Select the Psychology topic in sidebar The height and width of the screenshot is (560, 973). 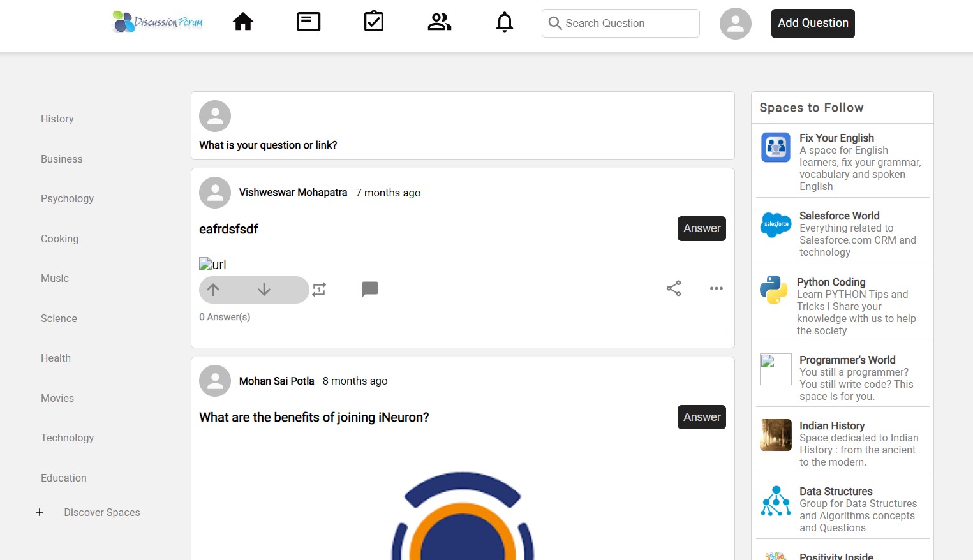tap(67, 198)
